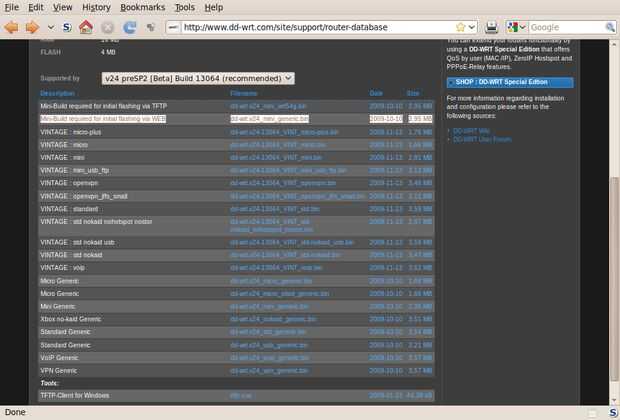Viewport: 620px width, 420px height.
Task: Click the site identity icon before the URL
Action: (x=173, y=27)
